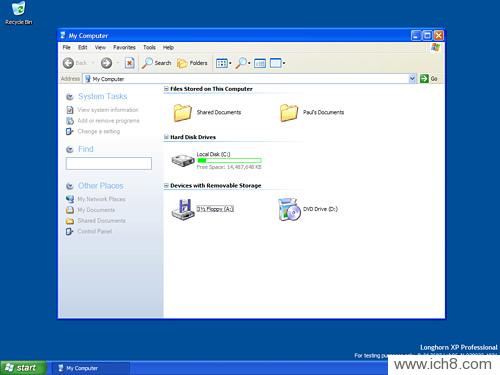Click Add or remove programs icon

pyautogui.click(x=70, y=121)
